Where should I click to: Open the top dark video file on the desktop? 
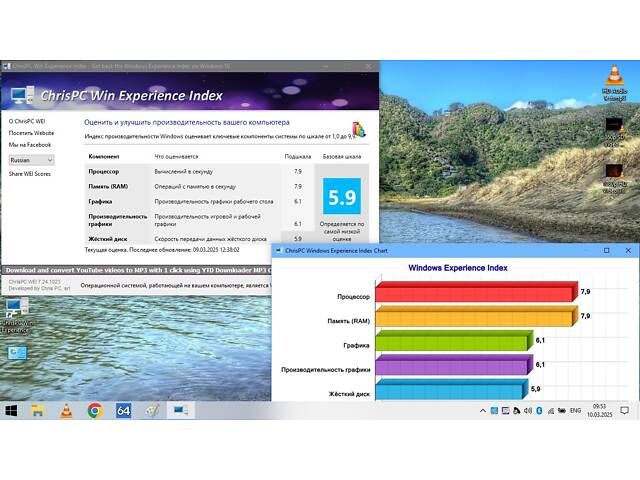coord(614,131)
